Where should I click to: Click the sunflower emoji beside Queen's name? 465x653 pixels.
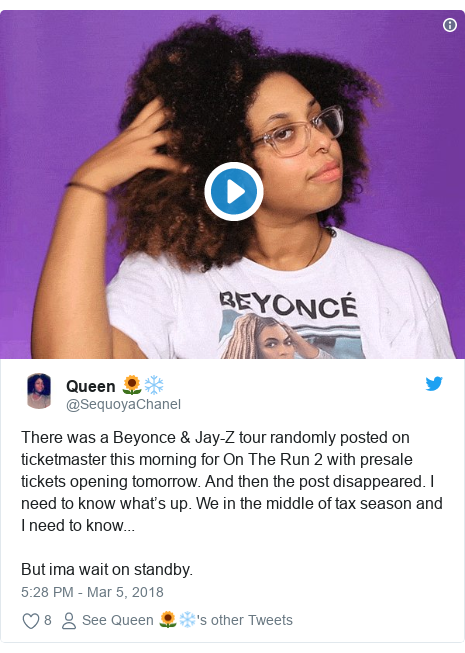[x=132, y=385]
